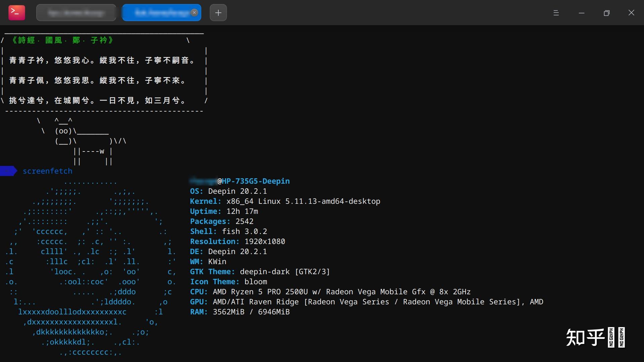This screenshot has width=644, height=362.
Task: Click the Kernel version line
Action: tap(285, 201)
